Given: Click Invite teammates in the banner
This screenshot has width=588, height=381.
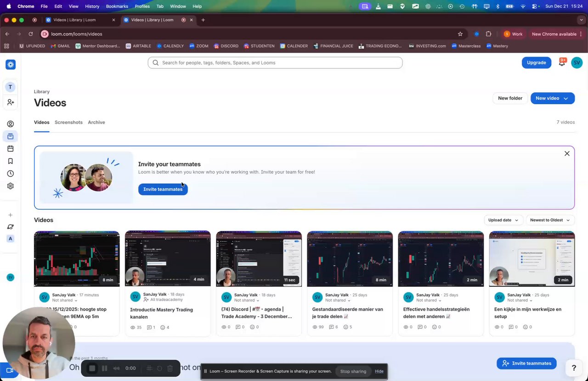Looking at the screenshot, I should (163, 189).
